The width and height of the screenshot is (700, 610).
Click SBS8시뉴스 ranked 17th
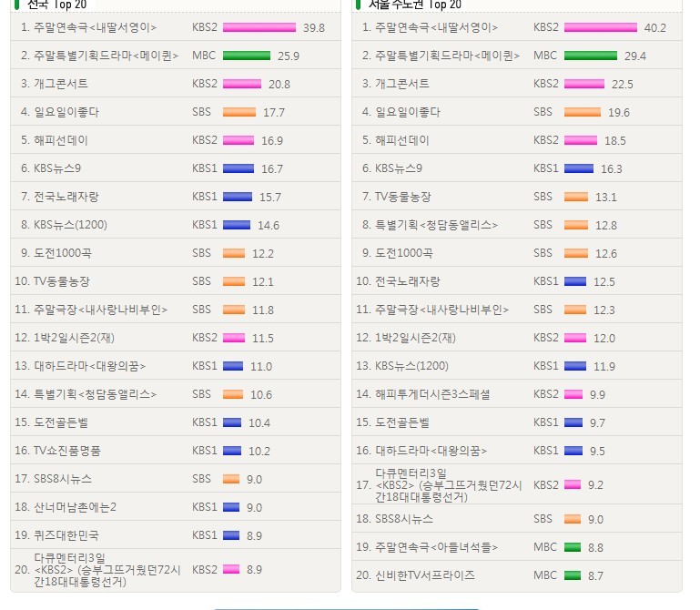click(63, 479)
